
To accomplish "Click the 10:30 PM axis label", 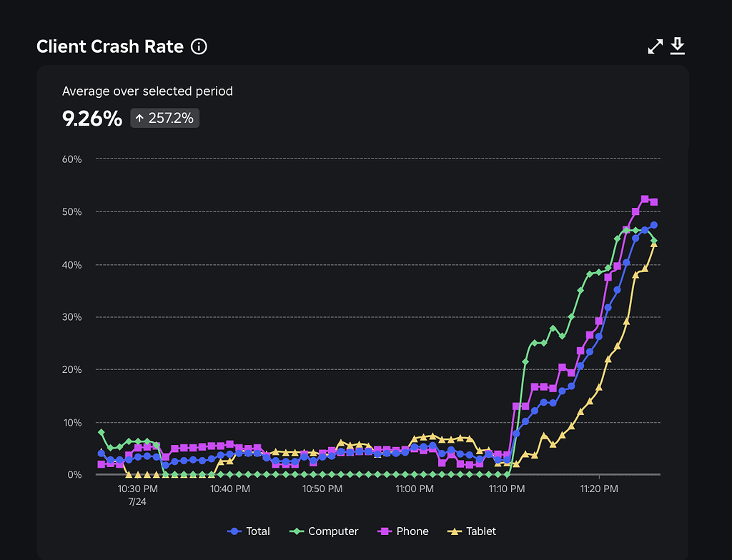I will [x=138, y=489].
